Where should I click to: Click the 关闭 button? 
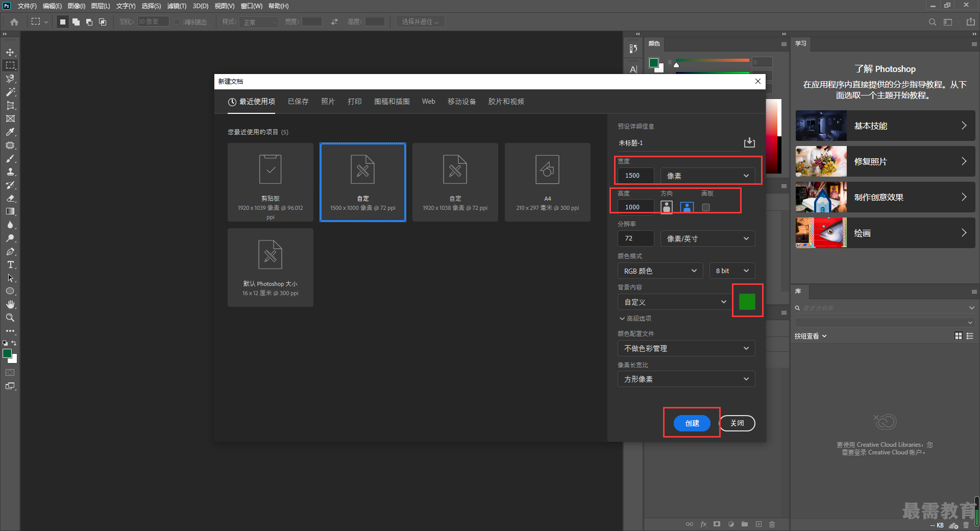point(737,423)
